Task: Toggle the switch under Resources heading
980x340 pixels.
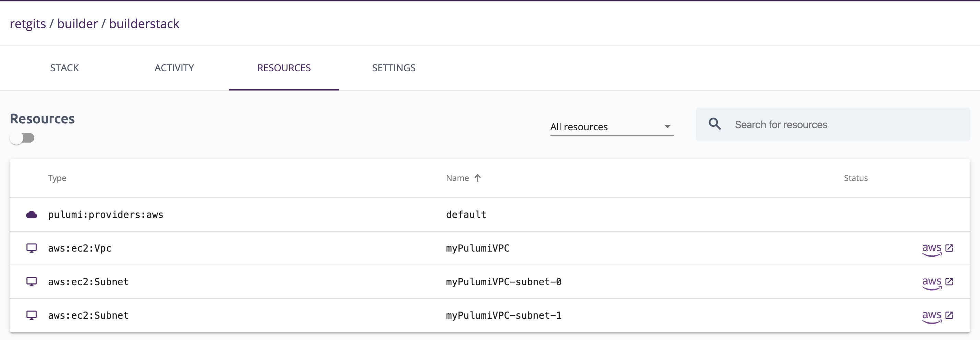Action: (x=22, y=138)
